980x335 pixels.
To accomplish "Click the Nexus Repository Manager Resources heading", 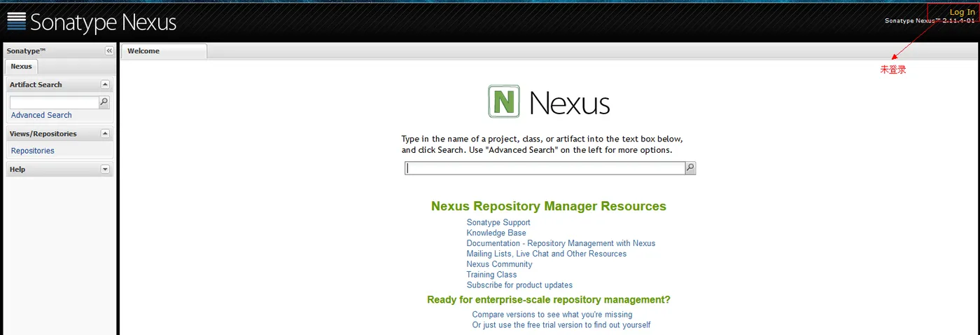I will click(x=549, y=206).
